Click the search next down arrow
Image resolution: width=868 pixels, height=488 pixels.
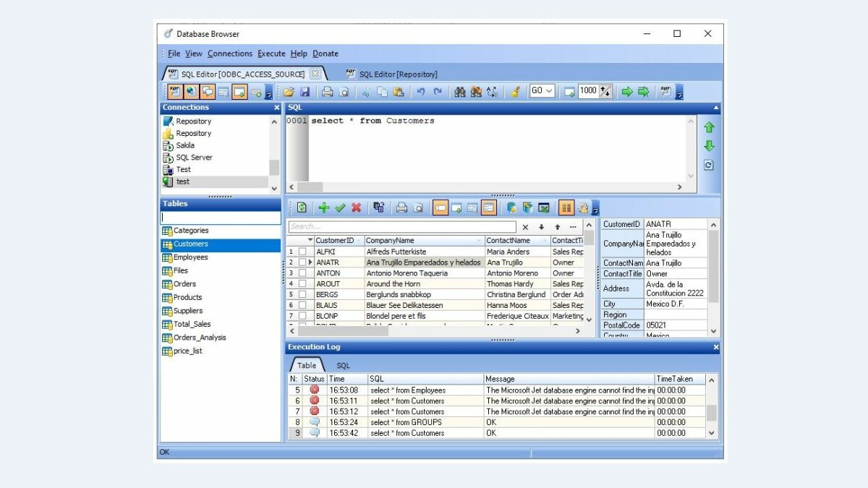[541, 227]
